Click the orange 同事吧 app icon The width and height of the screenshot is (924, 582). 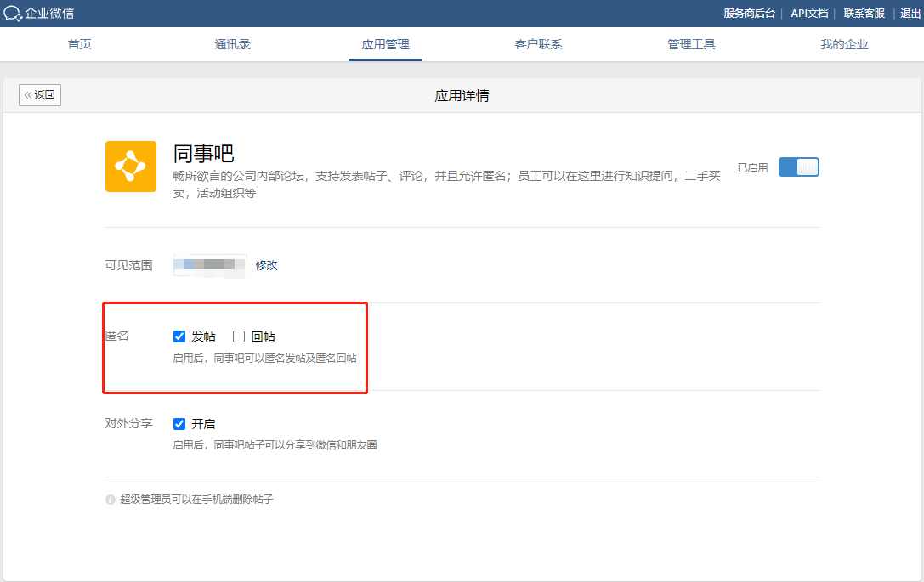tap(131, 167)
